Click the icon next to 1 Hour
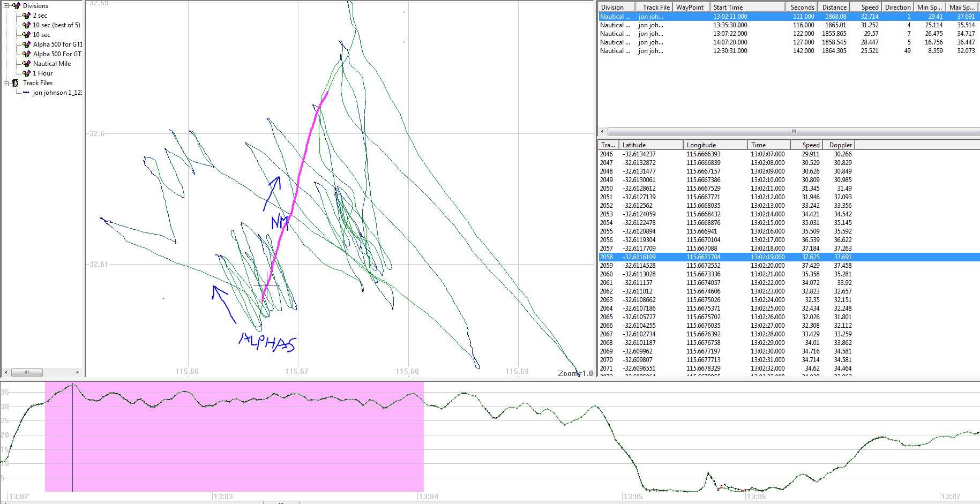Viewport: 980px width, 504px height. (26, 73)
